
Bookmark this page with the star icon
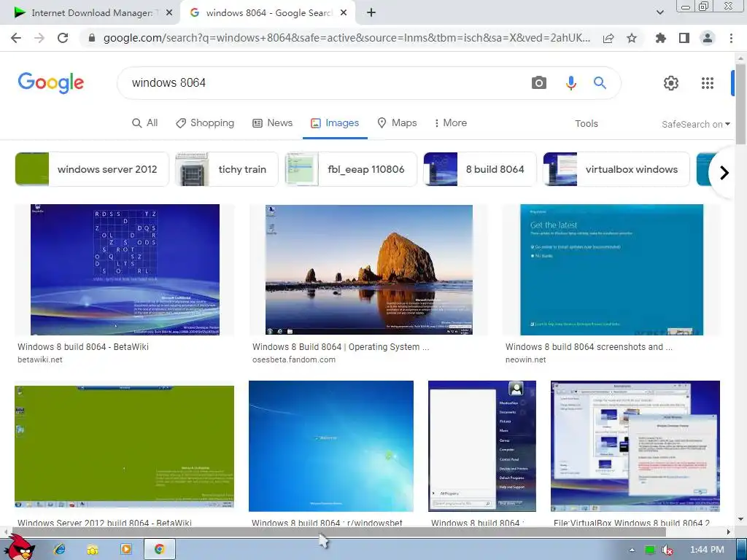tap(632, 38)
